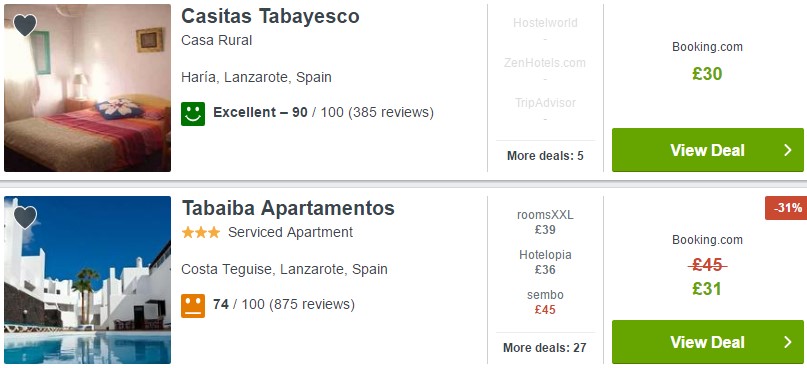Open Tabaiba Apartamentos hotel title
807x368 pixels.
click(288, 208)
